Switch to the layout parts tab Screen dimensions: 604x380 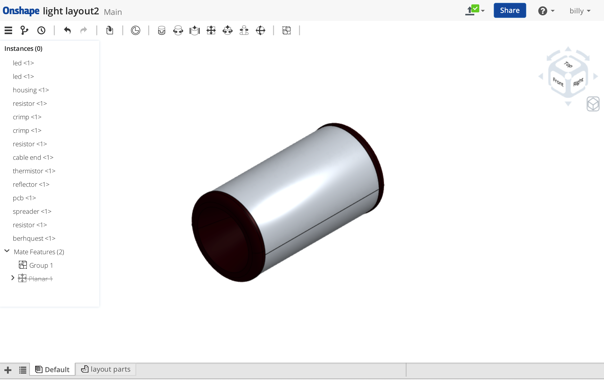click(106, 369)
